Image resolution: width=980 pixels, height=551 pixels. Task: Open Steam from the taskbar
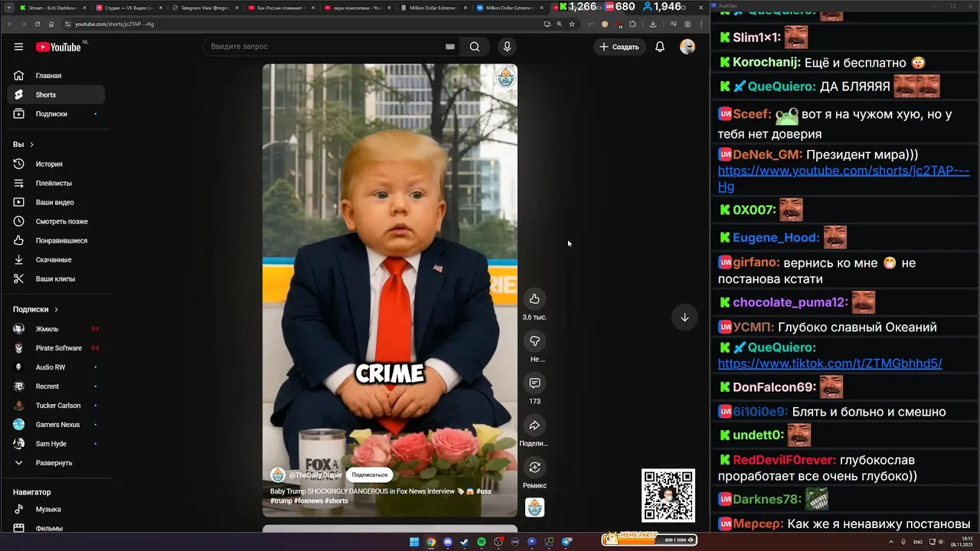(464, 542)
